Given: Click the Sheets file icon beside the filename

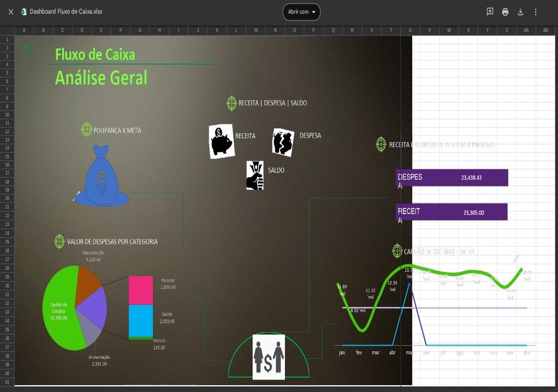Looking at the screenshot, I should click(x=23, y=12).
